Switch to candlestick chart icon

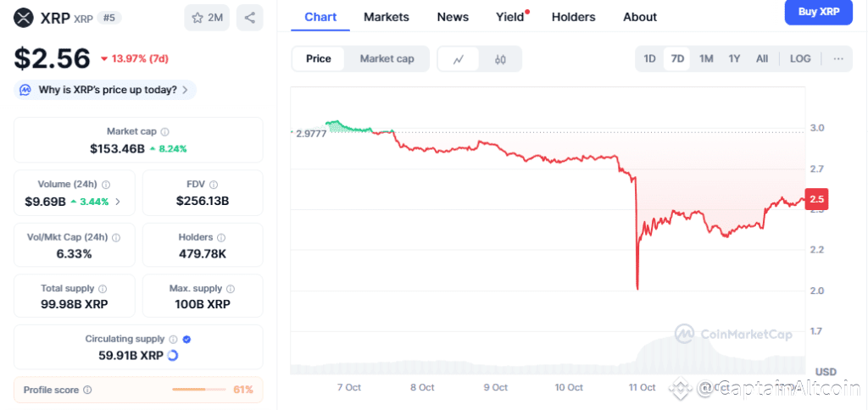point(500,58)
